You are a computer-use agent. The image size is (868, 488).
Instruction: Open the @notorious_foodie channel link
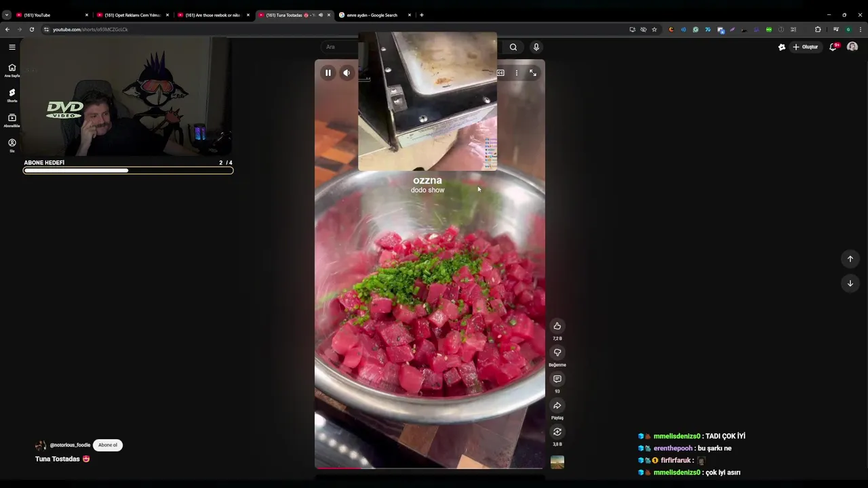70,445
